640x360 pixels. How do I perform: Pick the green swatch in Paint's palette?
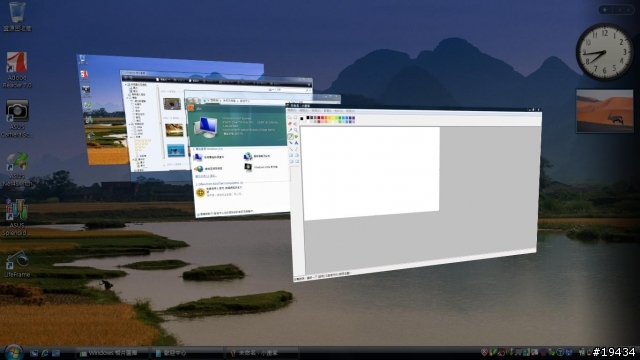coord(340,118)
